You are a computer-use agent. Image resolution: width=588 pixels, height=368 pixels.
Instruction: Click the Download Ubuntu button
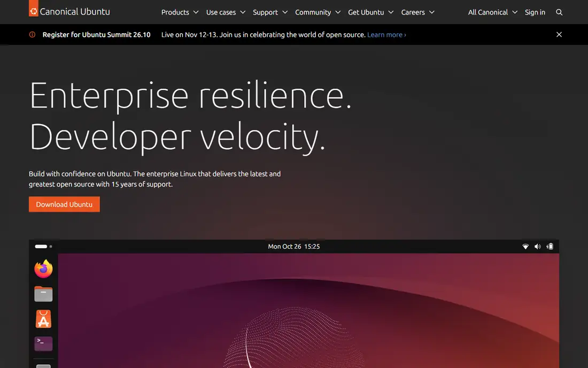(x=64, y=204)
